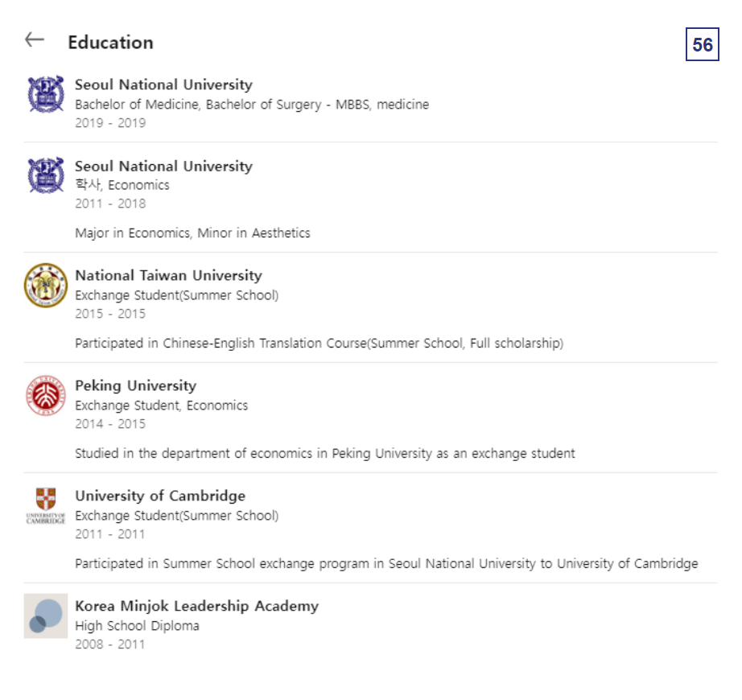The height and width of the screenshot is (700, 742).
Task: Select the Education page heading
Action: (111, 43)
